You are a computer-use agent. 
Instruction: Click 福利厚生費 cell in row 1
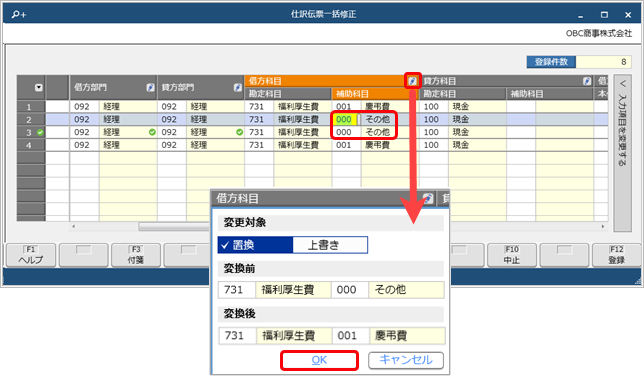coord(302,107)
